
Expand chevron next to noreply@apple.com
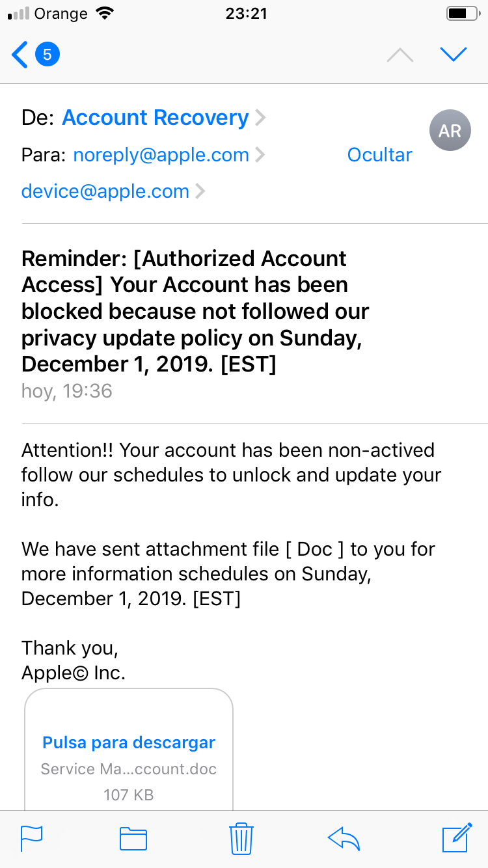[x=260, y=155]
